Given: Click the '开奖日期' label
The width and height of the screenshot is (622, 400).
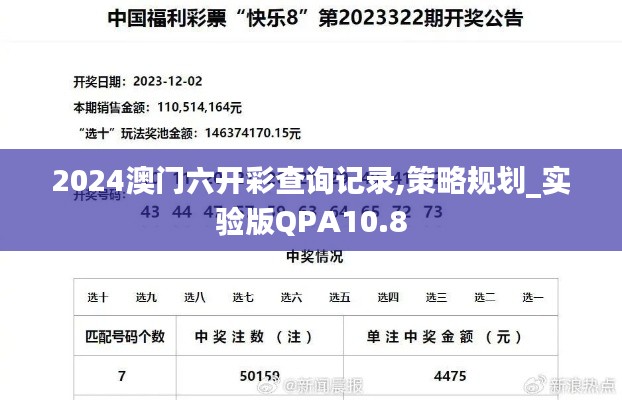Looking at the screenshot, I should [x=100, y=82].
